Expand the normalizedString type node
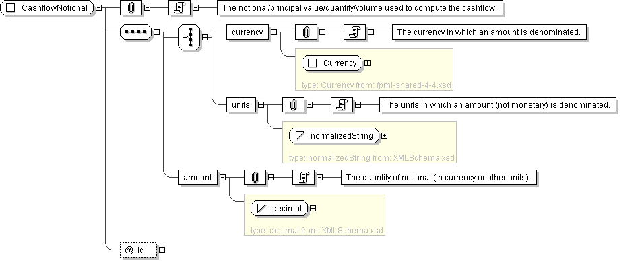The height and width of the screenshot is (261, 644). coord(385,135)
